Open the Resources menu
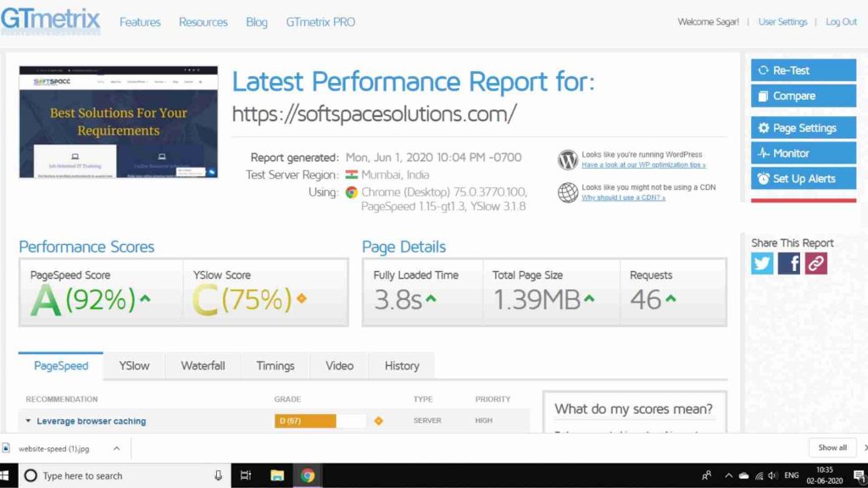 tap(203, 22)
